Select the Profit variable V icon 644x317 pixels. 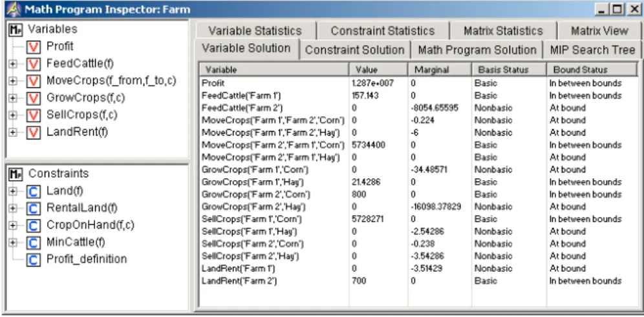pos(33,47)
